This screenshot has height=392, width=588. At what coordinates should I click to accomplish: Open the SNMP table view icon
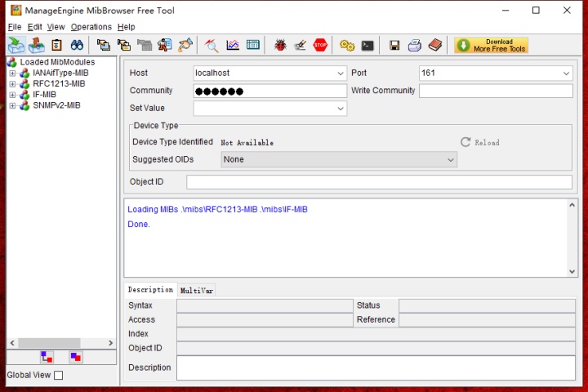tap(253, 46)
